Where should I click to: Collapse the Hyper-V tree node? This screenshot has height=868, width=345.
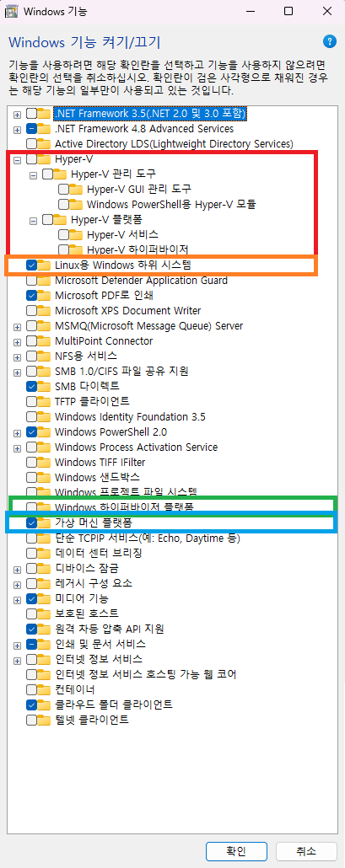[17, 159]
